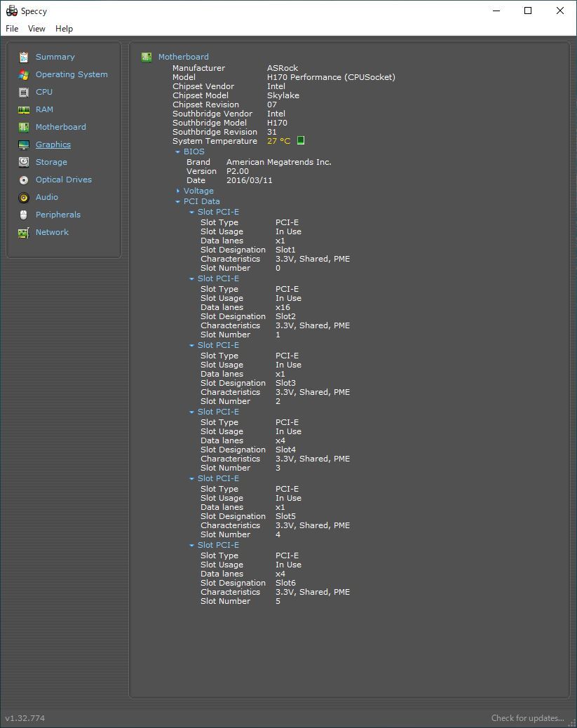Click the CPU chip icon

coord(24,93)
